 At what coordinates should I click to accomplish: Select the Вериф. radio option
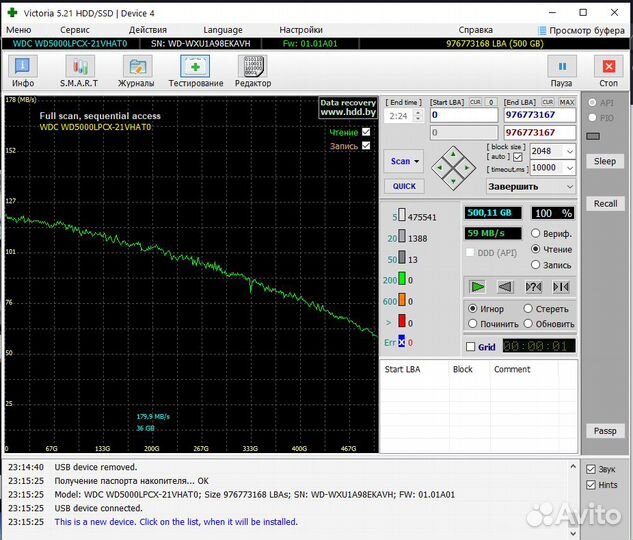point(537,233)
